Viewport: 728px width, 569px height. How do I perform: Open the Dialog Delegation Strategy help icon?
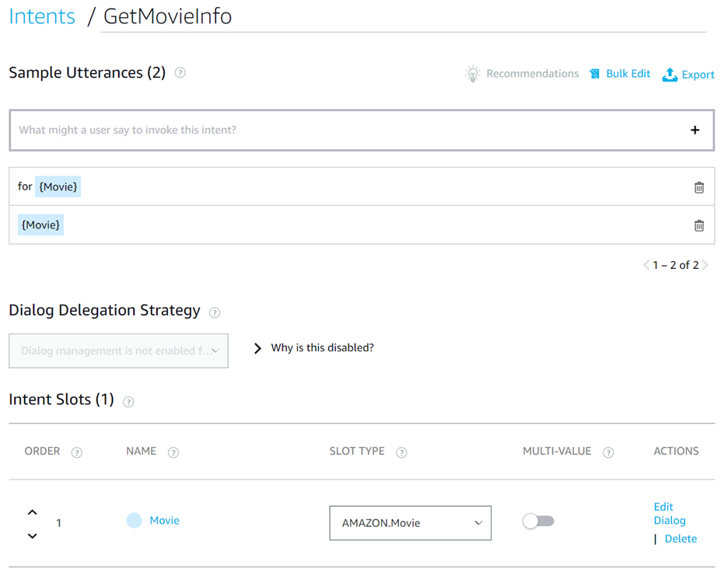(214, 312)
